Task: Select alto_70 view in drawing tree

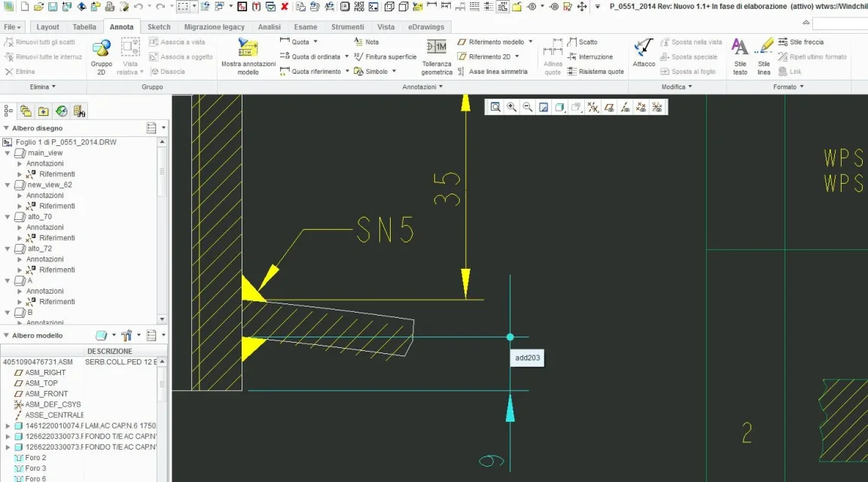Action: (x=40, y=217)
